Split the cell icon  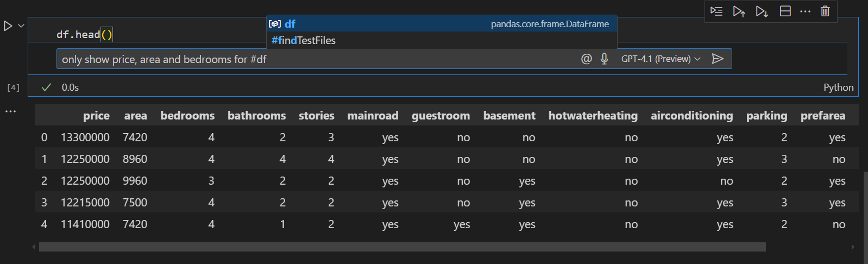[x=785, y=11]
